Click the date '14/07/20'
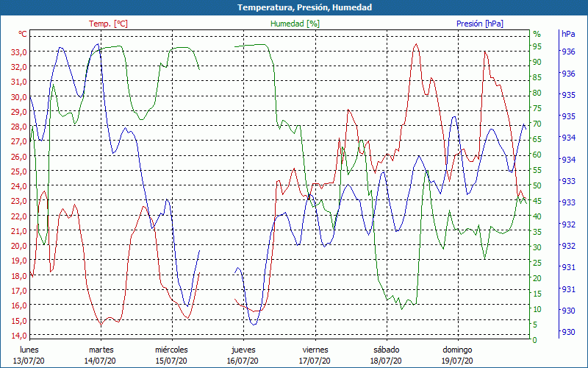 tap(100, 361)
